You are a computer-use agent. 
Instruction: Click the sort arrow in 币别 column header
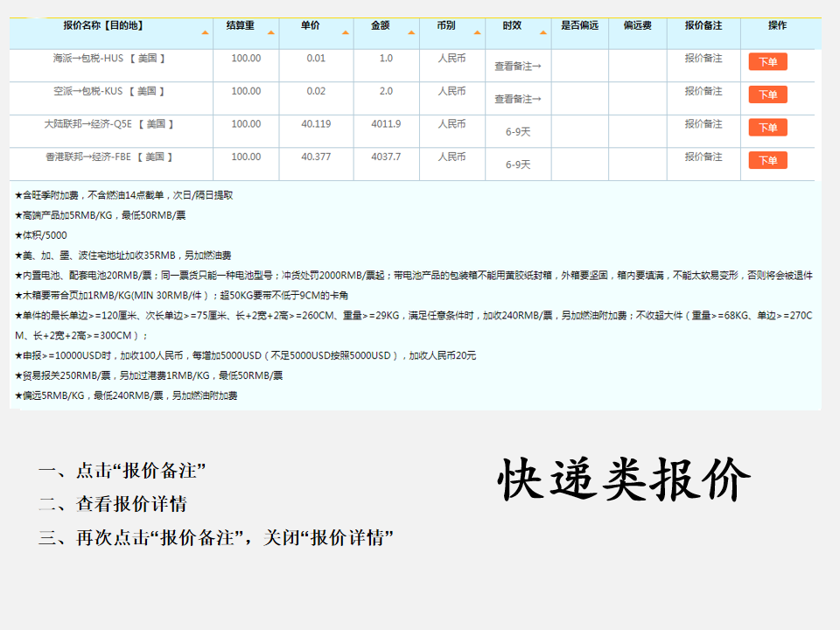pos(476,32)
